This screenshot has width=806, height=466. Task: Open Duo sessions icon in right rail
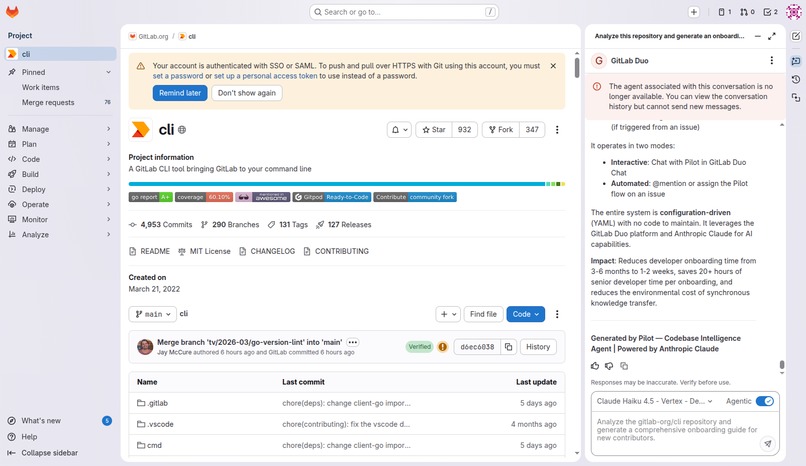click(x=796, y=97)
